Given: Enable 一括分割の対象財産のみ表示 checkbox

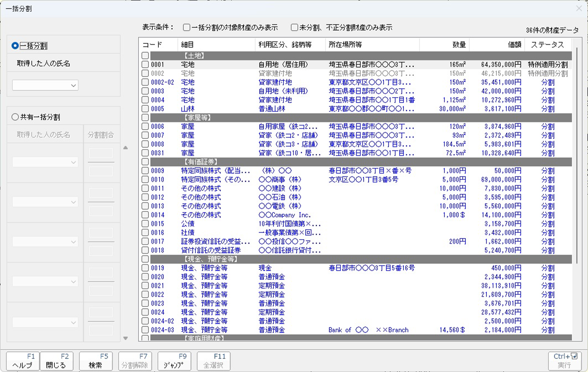Looking at the screenshot, I should click(187, 28).
